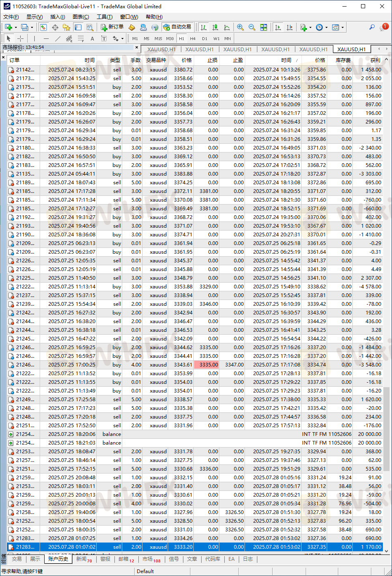The height and width of the screenshot is (576, 392).
Task: Select the Fibonacci retracement tool
Action: (x=81, y=38)
